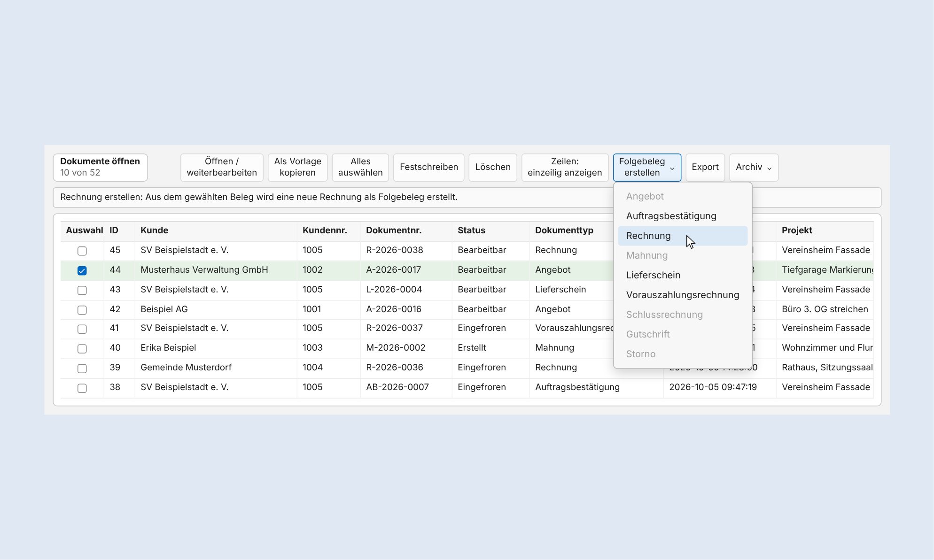
Task: Click the Festschreiben button
Action: tap(428, 167)
